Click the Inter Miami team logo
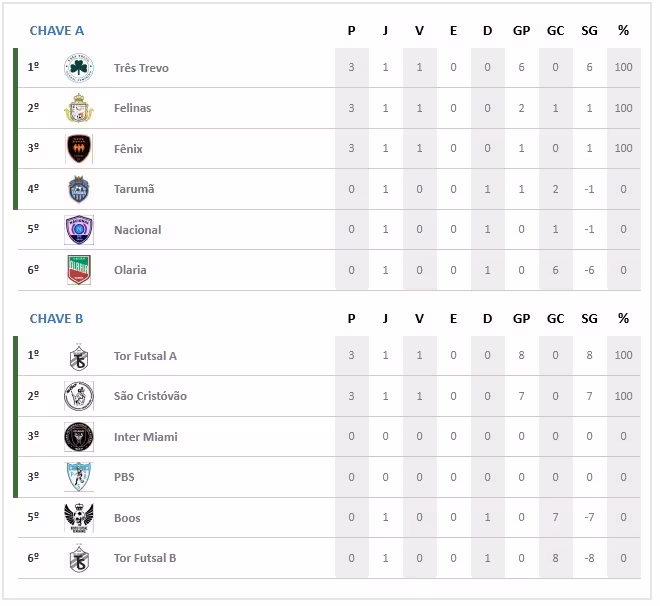Image resolution: width=660 pixels, height=606 pixels. coord(79,437)
